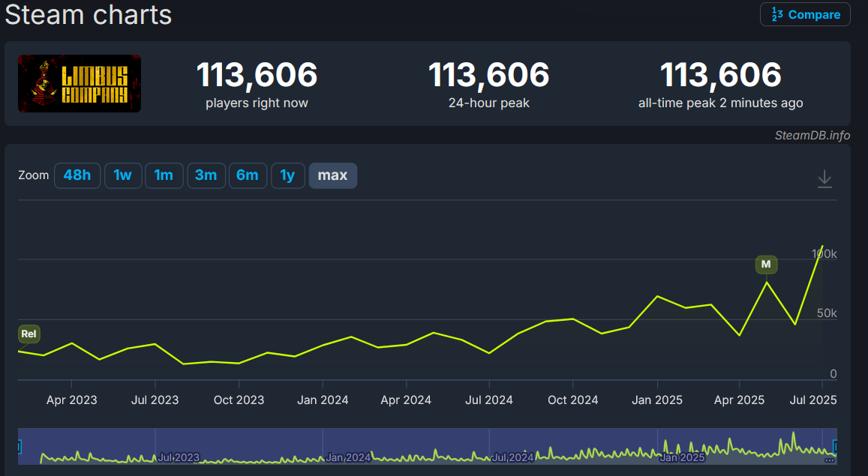This screenshot has height=476, width=868.
Task: Click the 'Jul 2025' axis label
Action: (x=813, y=400)
